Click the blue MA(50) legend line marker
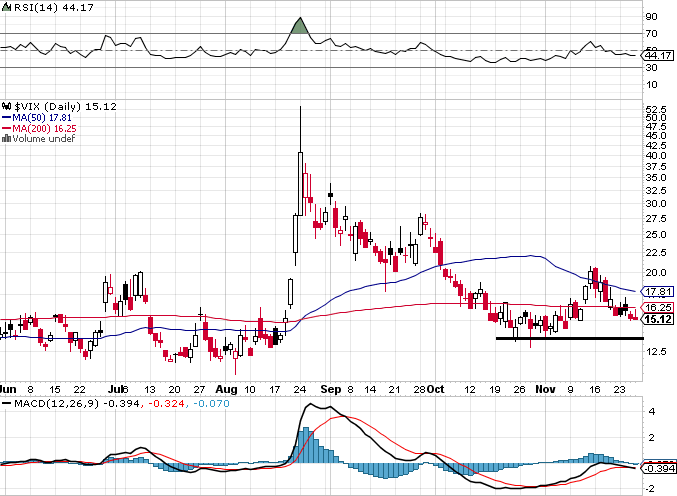The image size is (677, 496). coord(6,117)
